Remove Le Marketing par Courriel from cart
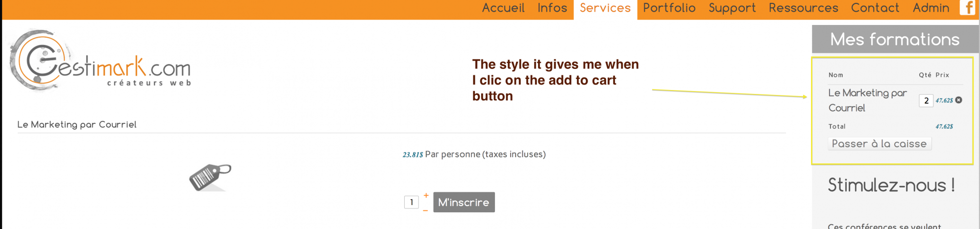The width and height of the screenshot is (980, 229). click(959, 100)
